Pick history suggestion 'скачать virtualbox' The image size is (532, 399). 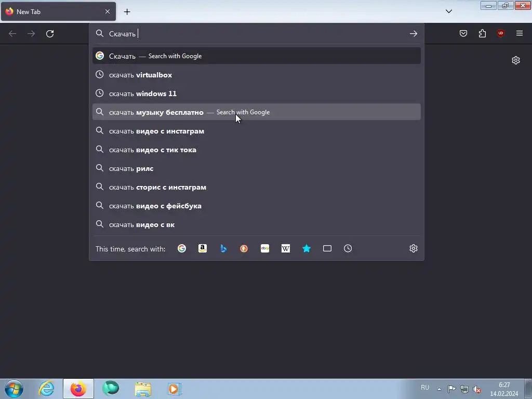[x=257, y=75]
